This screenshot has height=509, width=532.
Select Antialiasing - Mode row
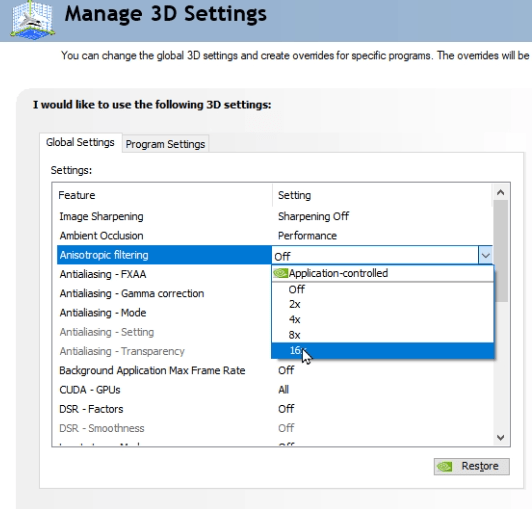pyautogui.click(x=164, y=313)
